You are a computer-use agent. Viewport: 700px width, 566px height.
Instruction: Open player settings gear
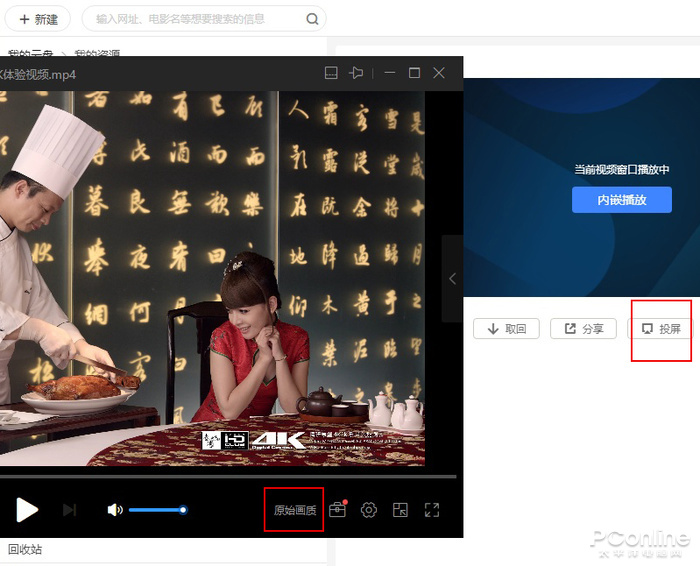(x=369, y=510)
